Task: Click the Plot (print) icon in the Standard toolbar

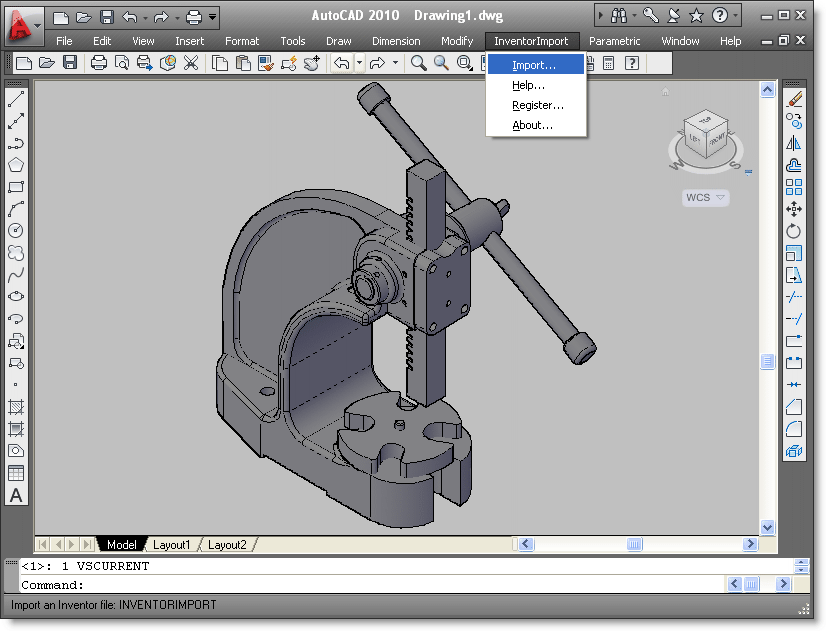Action: (x=99, y=63)
